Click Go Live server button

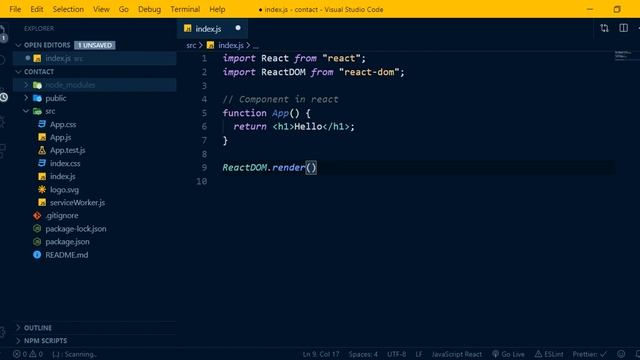point(509,354)
